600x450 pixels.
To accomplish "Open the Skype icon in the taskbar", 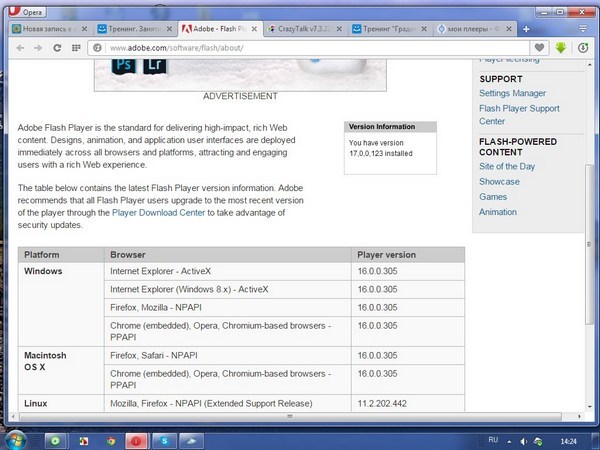I will [x=164, y=442].
